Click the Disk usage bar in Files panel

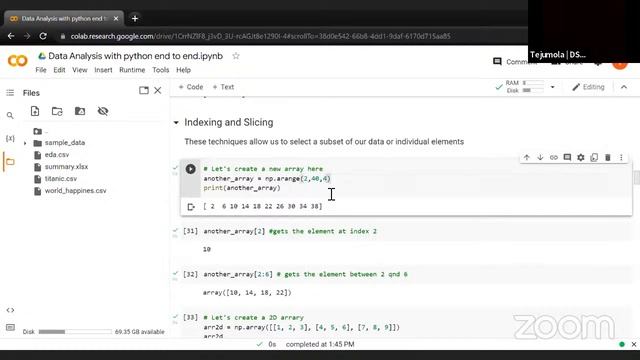pos(75,332)
